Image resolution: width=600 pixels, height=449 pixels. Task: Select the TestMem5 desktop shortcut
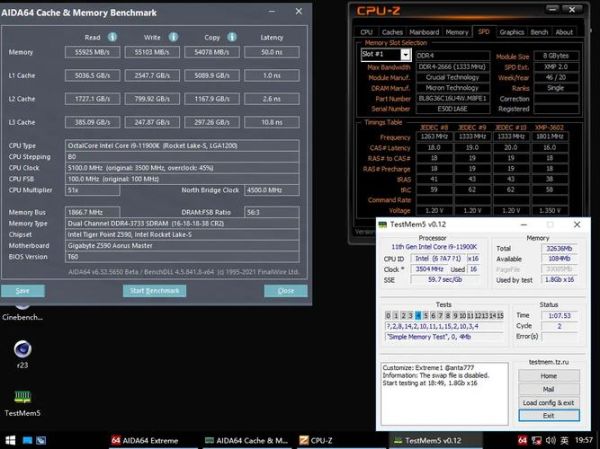pyautogui.click(x=21, y=398)
